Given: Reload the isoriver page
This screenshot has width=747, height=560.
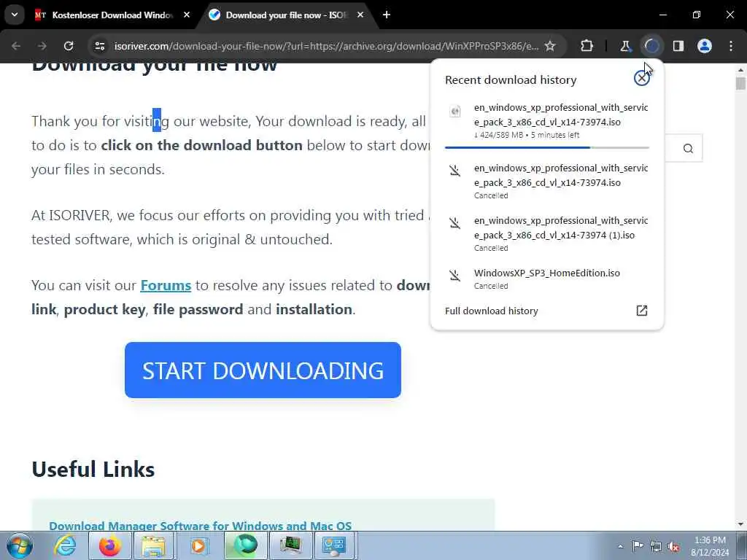Looking at the screenshot, I should coord(69,46).
